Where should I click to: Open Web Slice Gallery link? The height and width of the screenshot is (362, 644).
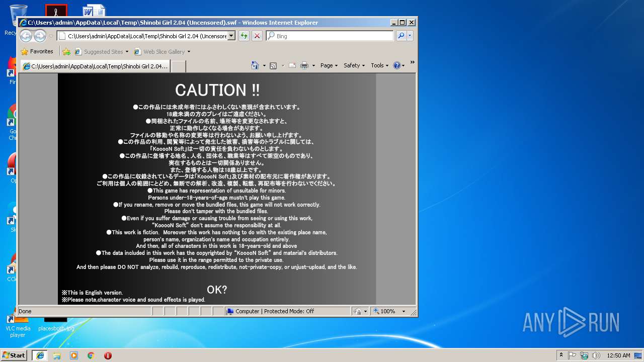(x=162, y=51)
